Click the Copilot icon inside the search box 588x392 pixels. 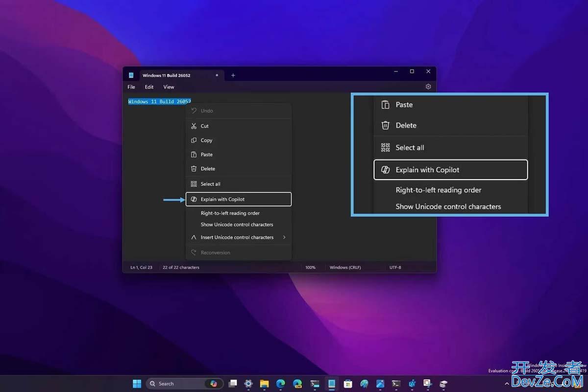point(214,384)
